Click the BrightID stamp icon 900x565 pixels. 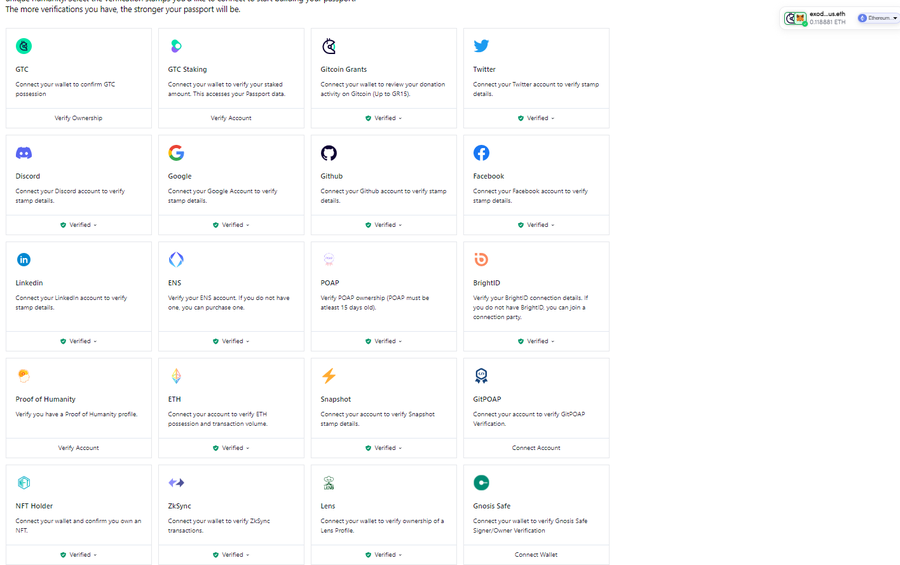481,260
